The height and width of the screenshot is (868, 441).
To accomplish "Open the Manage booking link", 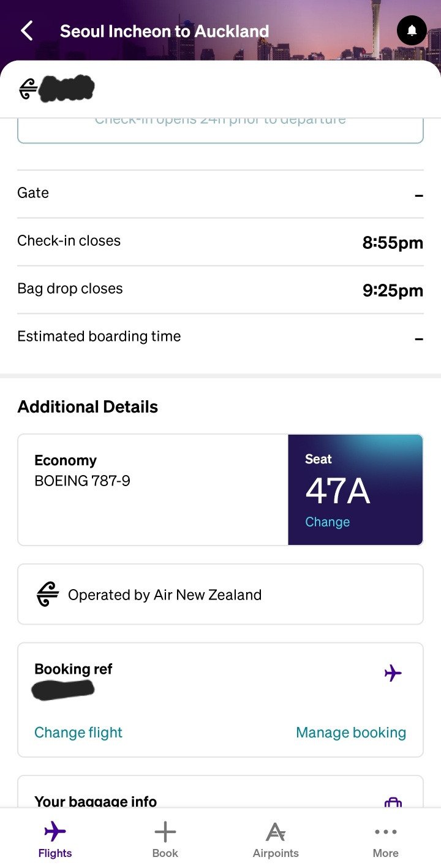I will pyautogui.click(x=351, y=733).
